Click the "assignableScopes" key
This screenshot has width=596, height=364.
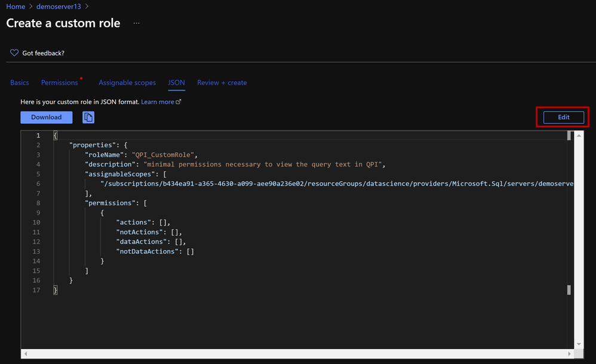(x=119, y=174)
